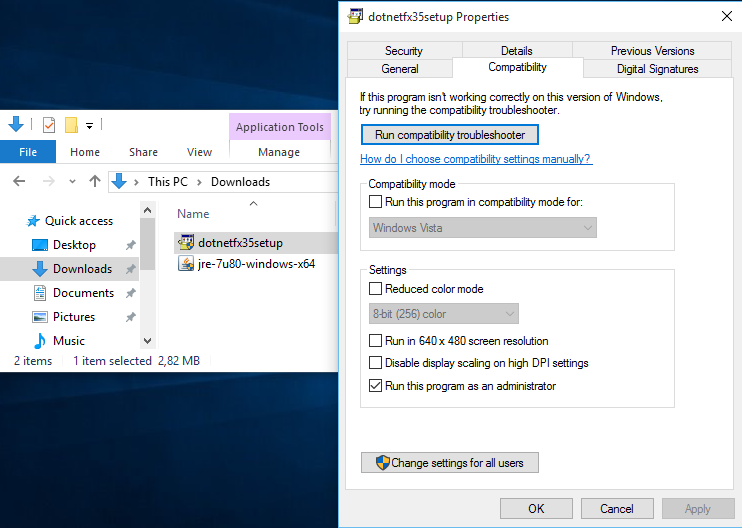Click the forward arrow in Explorer

48,181
